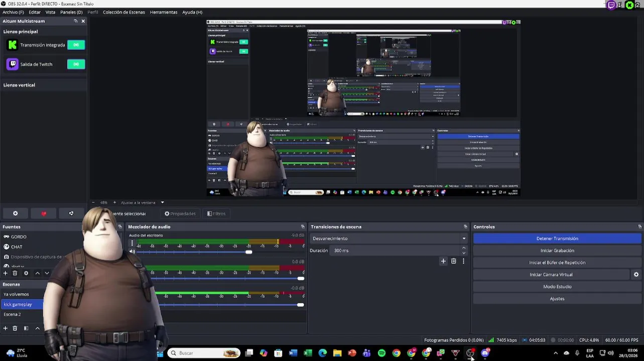The height and width of the screenshot is (361, 644).
Task: Move source down in Fuentes list
Action: point(47,273)
